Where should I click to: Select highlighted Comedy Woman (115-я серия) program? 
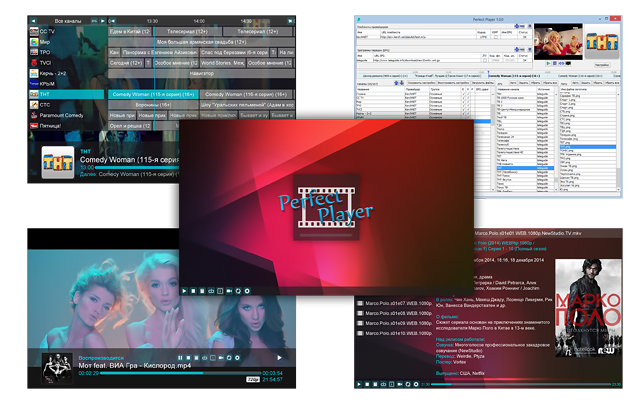coord(153,94)
